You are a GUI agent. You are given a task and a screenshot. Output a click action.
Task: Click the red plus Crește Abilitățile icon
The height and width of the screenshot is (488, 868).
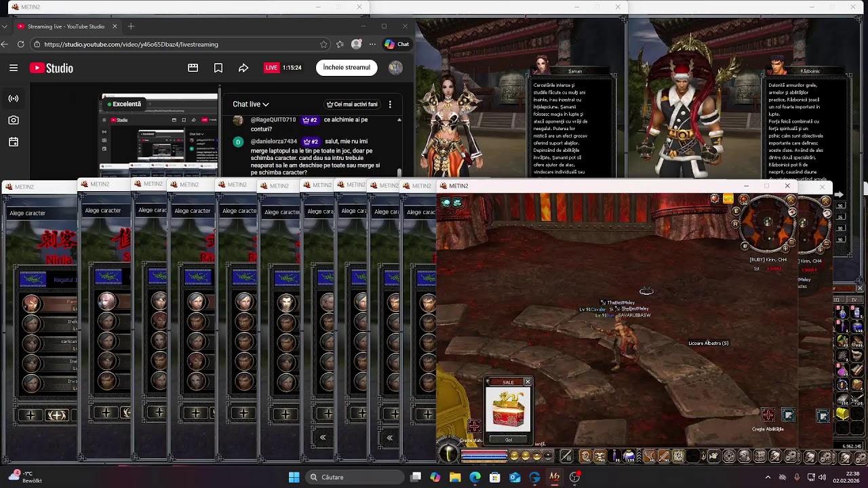click(x=768, y=415)
